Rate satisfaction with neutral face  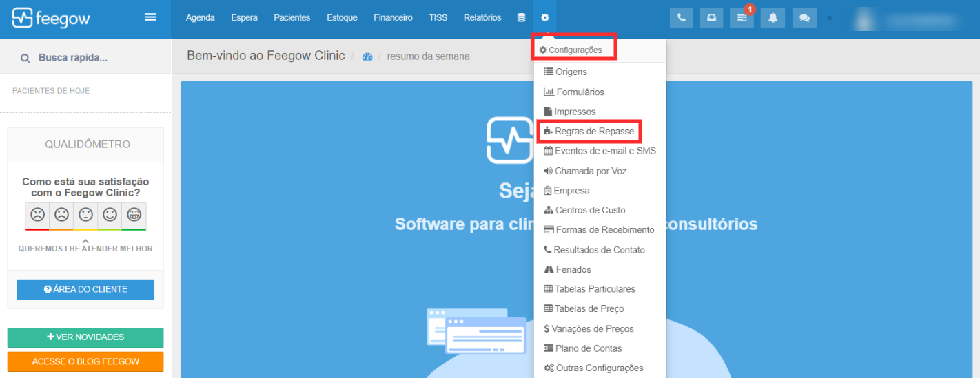[85, 216]
